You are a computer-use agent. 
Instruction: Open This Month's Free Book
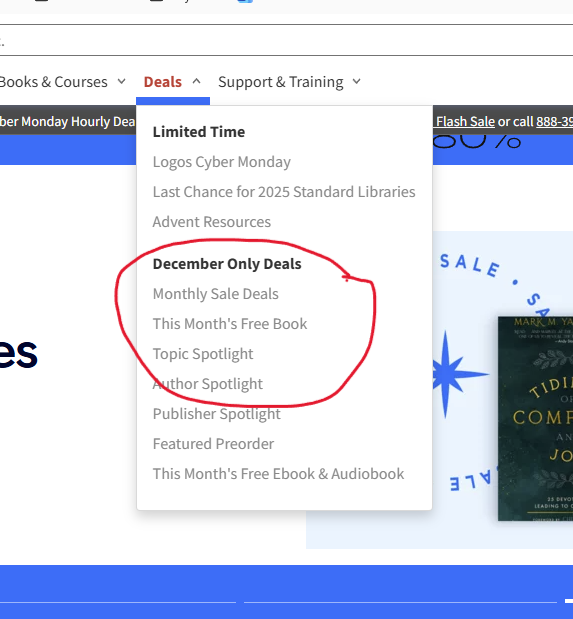(230, 324)
